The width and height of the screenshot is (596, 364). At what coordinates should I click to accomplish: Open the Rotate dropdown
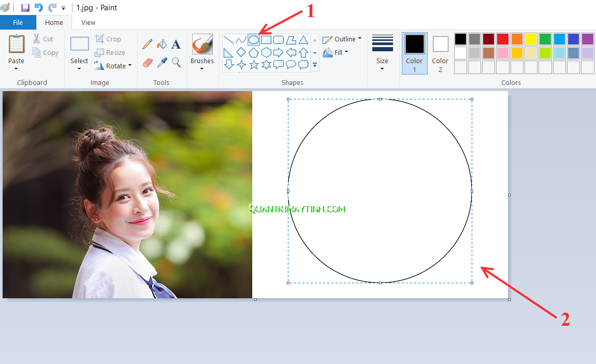(113, 66)
